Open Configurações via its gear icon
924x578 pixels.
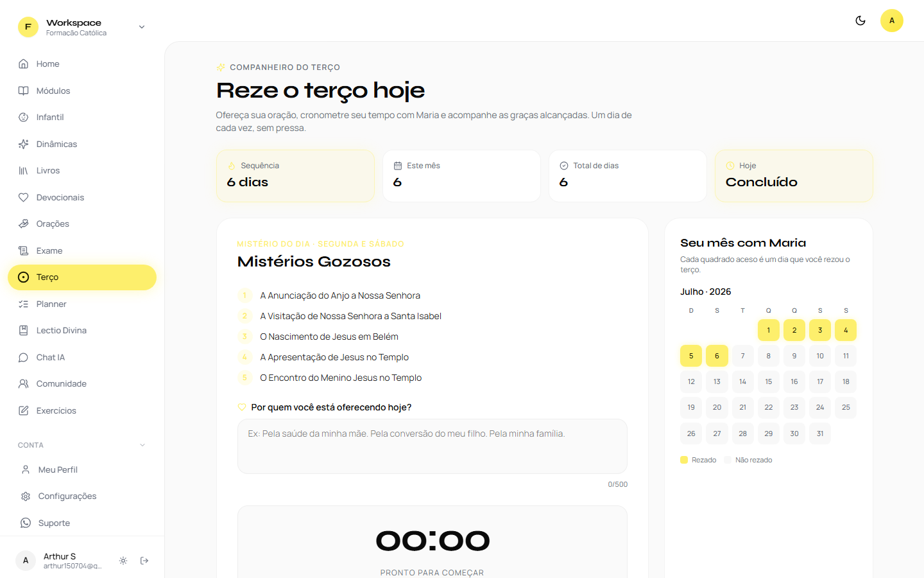point(26,496)
